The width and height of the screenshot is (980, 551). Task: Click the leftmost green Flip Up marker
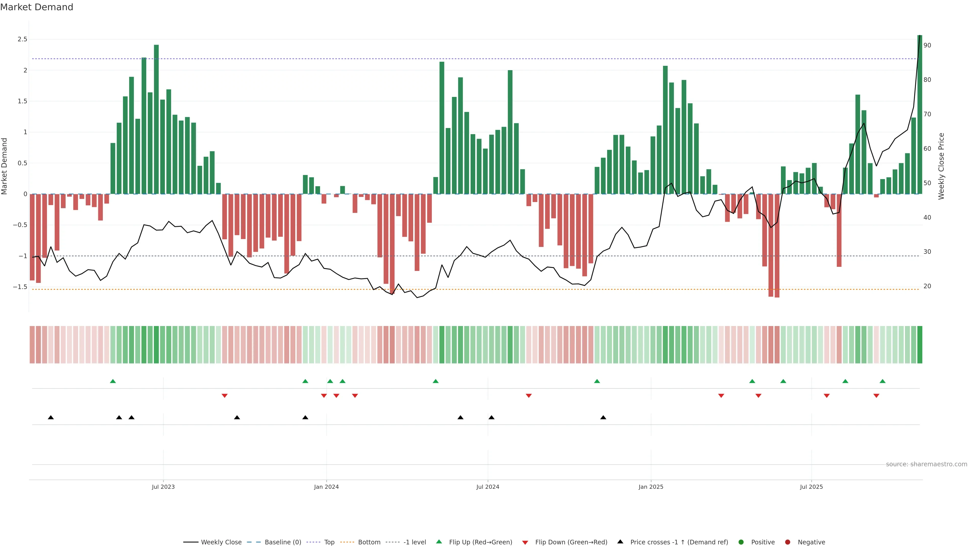113,381
